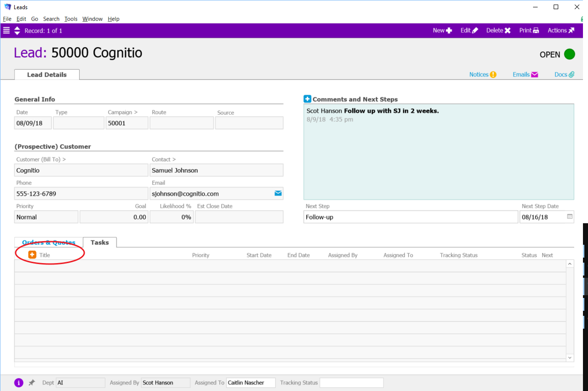Click footer Assigned To field Caitlin Nascher

click(251, 383)
